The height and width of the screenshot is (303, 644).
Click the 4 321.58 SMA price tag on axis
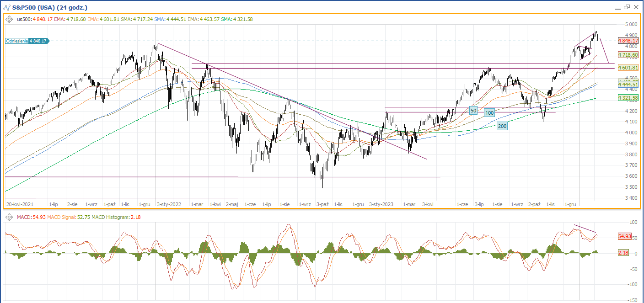628,98
